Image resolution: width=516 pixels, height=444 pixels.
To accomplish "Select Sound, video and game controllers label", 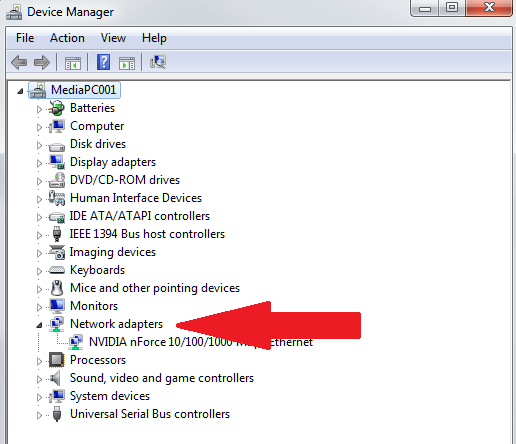I will click(x=162, y=378).
